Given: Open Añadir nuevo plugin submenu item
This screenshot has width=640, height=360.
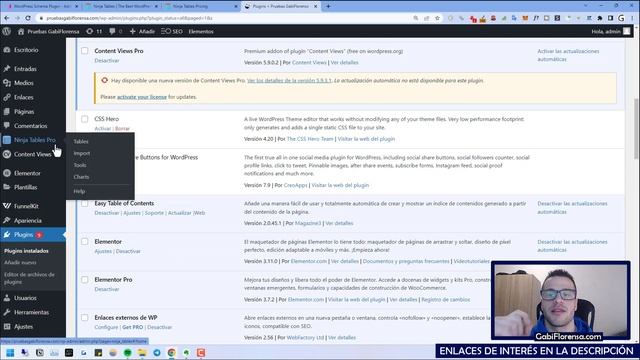Looking at the screenshot, I should [20, 262].
